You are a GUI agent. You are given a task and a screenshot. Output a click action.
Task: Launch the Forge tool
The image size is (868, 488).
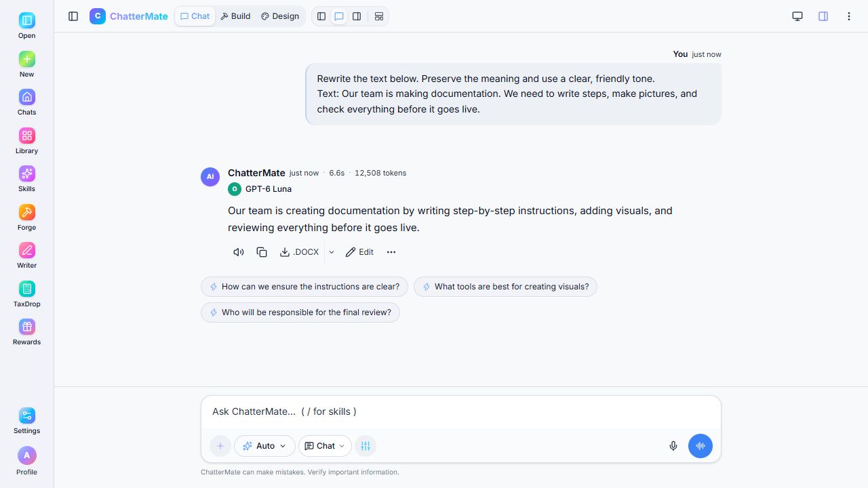[26, 218]
